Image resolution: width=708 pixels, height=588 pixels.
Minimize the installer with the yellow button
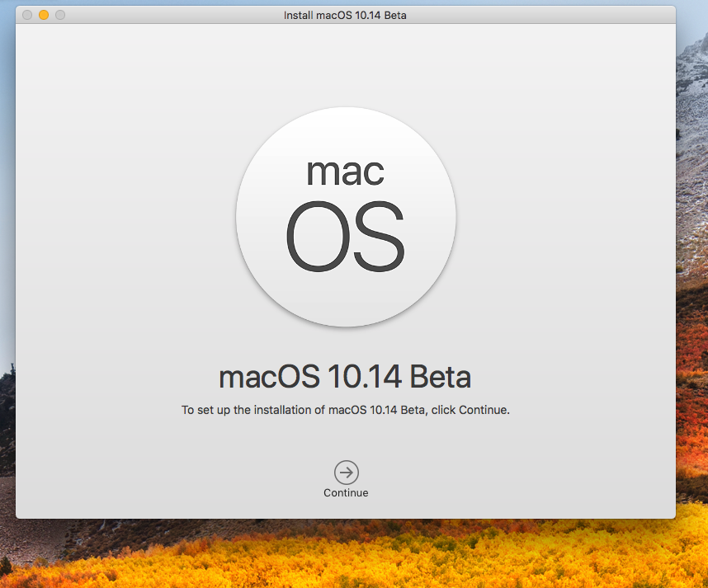click(x=44, y=15)
